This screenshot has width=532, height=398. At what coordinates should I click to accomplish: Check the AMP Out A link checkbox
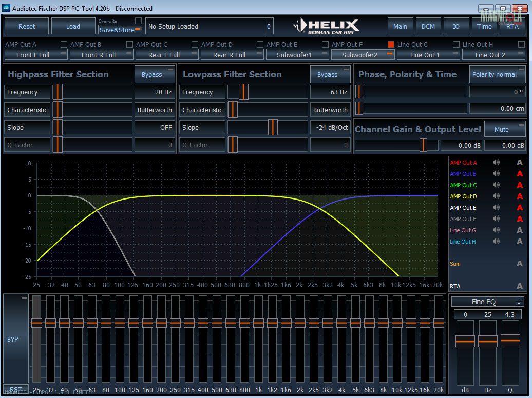64,45
